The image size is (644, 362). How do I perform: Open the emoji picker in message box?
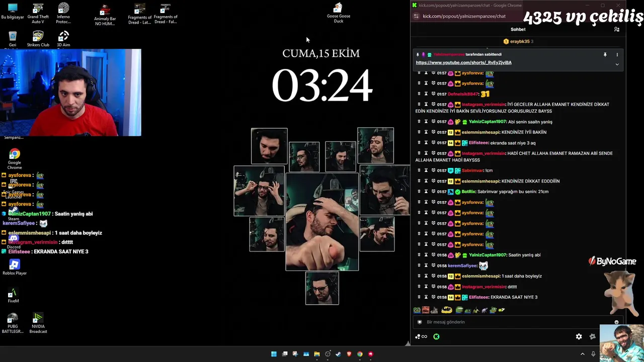point(616,322)
